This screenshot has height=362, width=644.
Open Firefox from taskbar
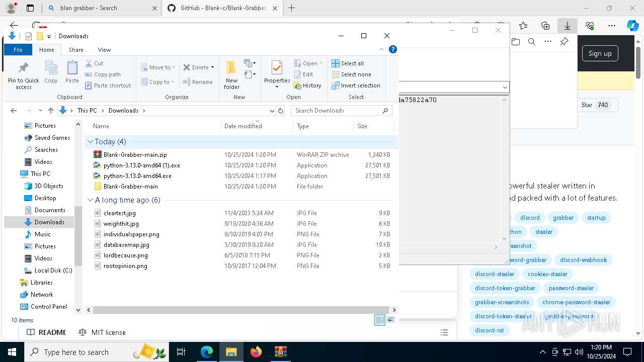tap(256, 352)
